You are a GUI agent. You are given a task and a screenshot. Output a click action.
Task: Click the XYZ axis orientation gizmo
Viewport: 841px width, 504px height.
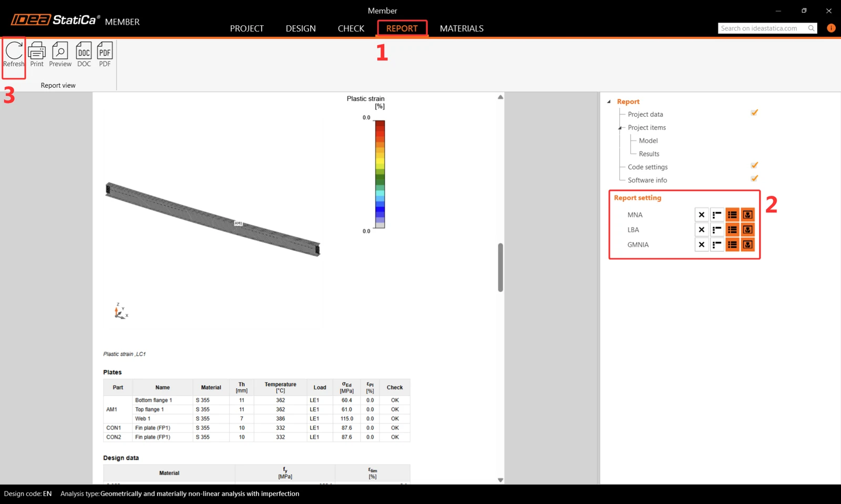(x=121, y=311)
